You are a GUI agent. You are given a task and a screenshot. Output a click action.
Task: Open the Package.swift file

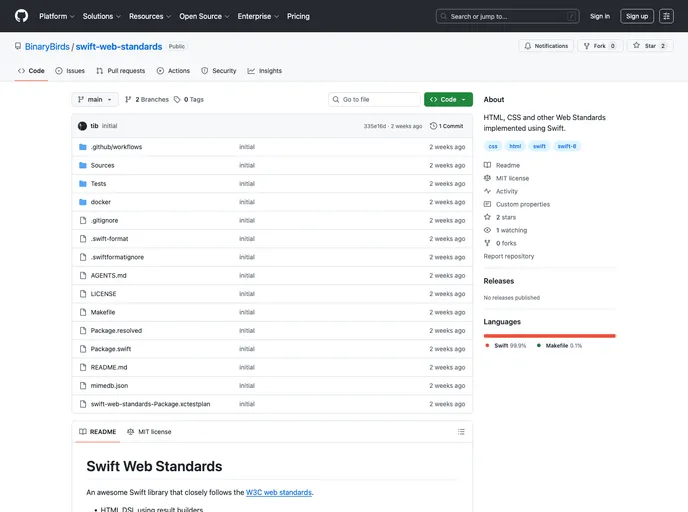tap(111, 349)
